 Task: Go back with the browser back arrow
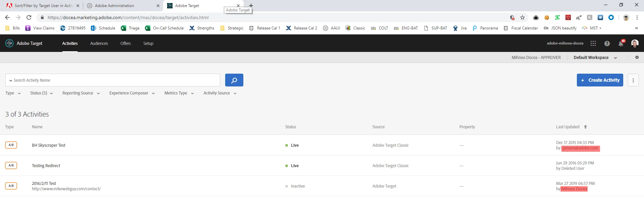pos(7,17)
